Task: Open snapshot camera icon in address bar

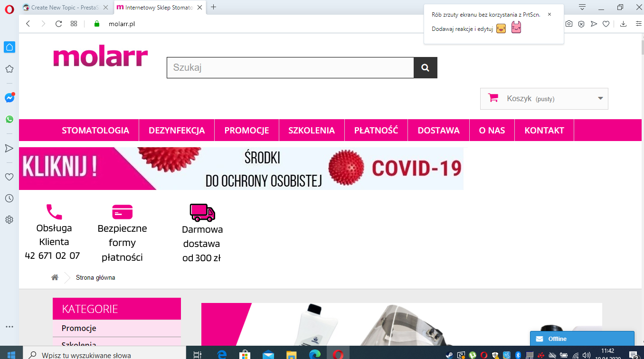Action: coord(569,24)
